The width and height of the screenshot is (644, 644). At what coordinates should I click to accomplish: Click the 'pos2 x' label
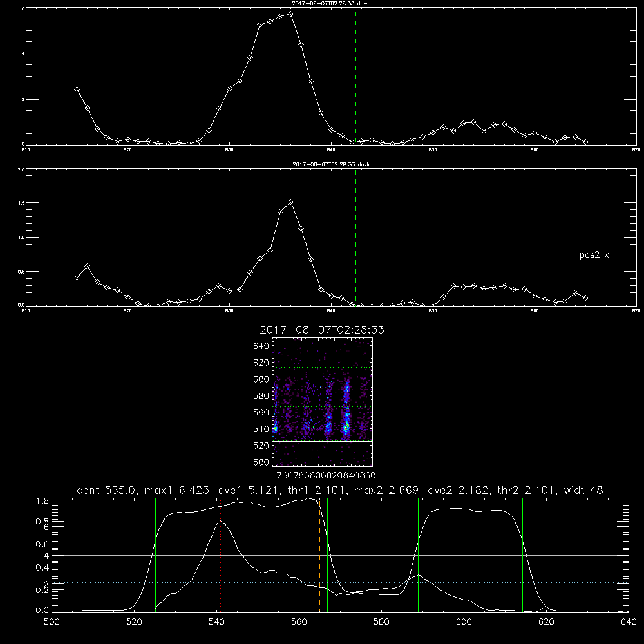[594, 255]
